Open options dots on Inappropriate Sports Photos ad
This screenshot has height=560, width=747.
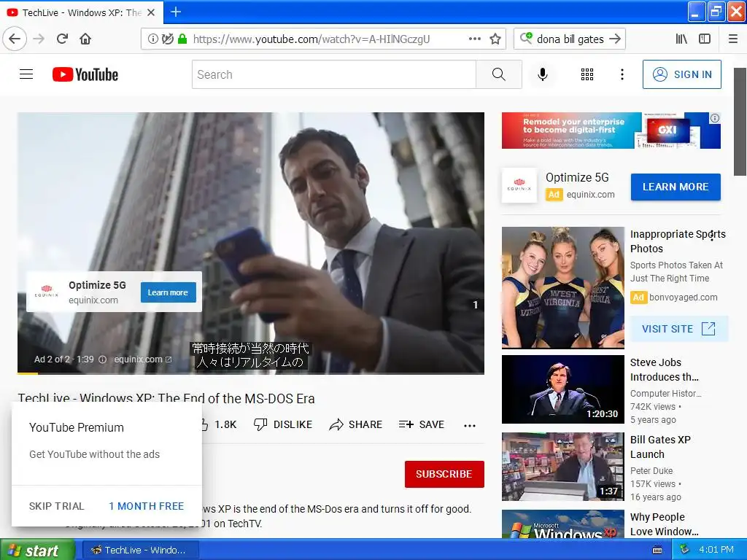point(712,236)
